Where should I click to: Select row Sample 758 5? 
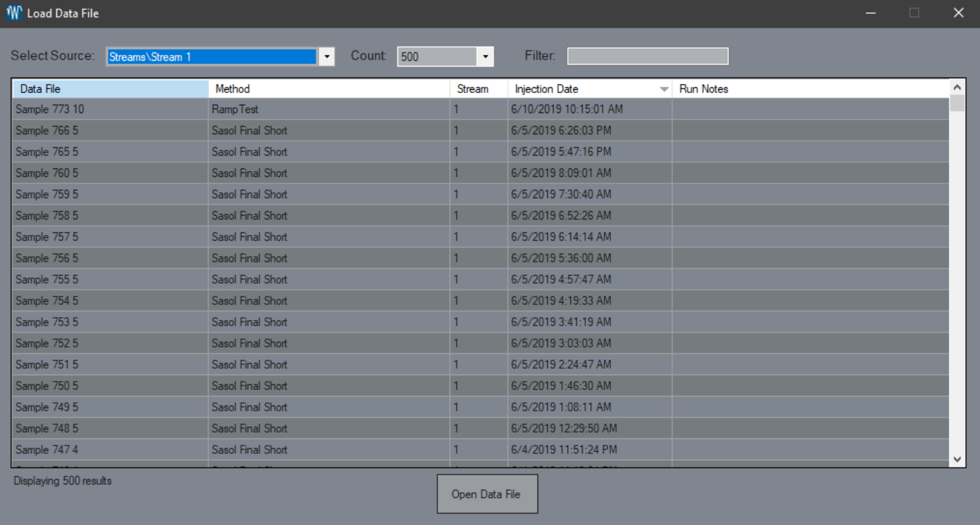481,216
